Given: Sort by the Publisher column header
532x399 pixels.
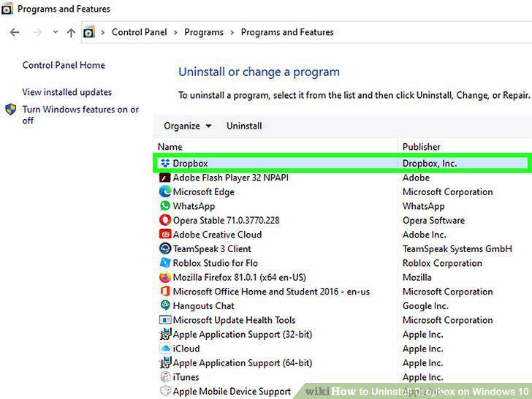Looking at the screenshot, I should tap(421, 147).
